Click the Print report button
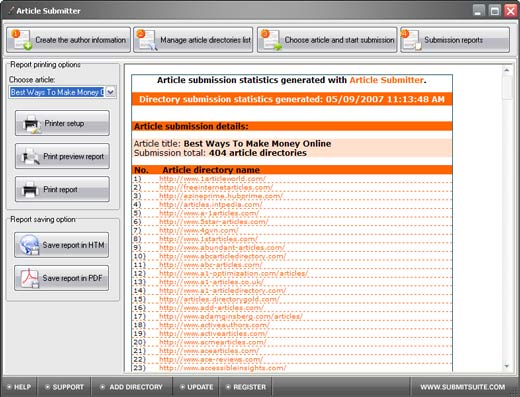 tap(62, 189)
